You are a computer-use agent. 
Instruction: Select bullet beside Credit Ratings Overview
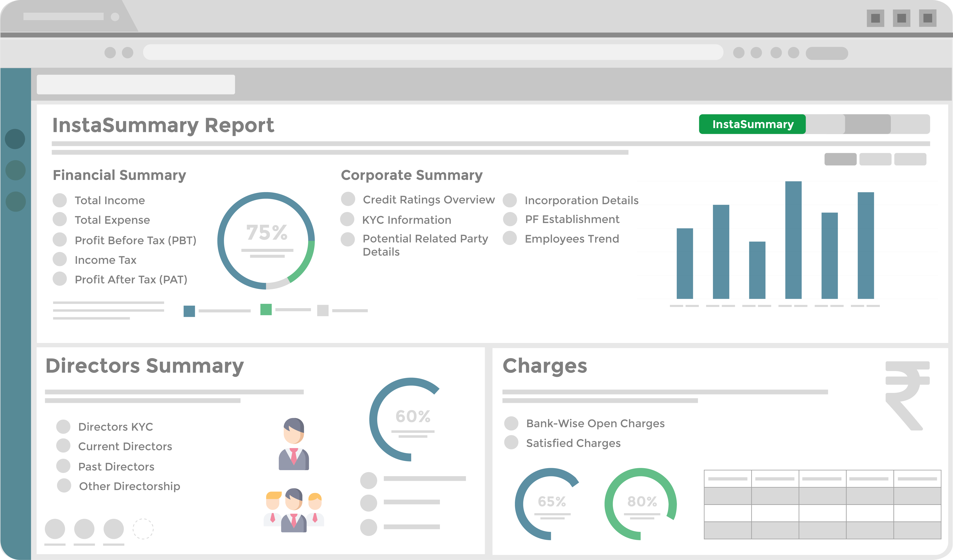click(x=348, y=199)
